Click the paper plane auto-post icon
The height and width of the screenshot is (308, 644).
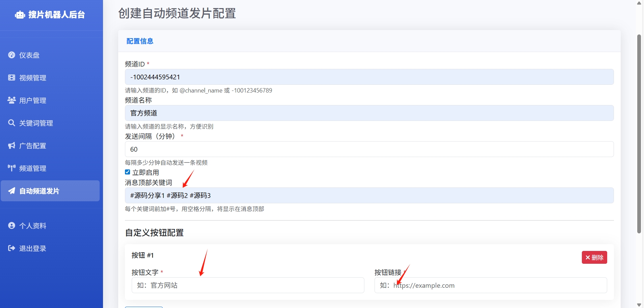point(11,191)
